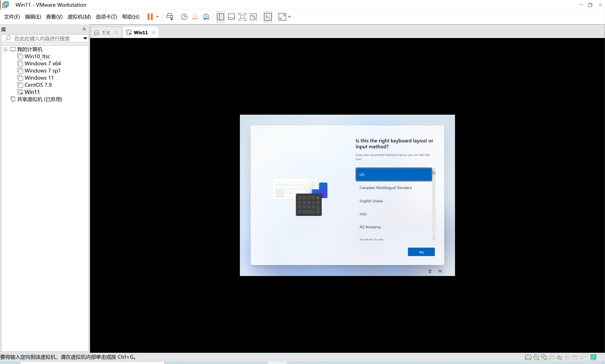Choose the NZ Aotearoa keyboard layout

(x=394, y=227)
